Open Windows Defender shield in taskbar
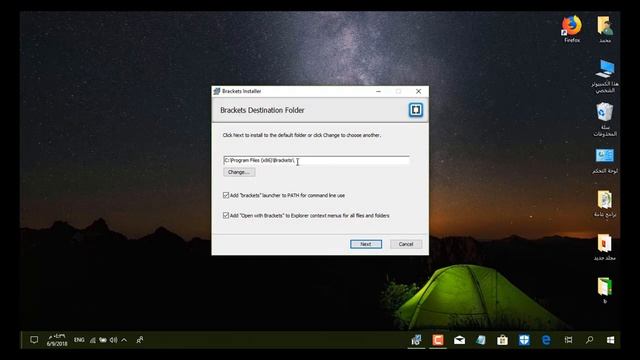This screenshot has height=360, width=640. click(x=524, y=340)
